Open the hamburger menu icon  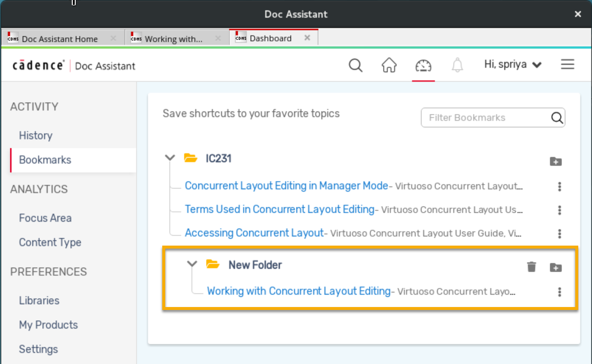567,65
